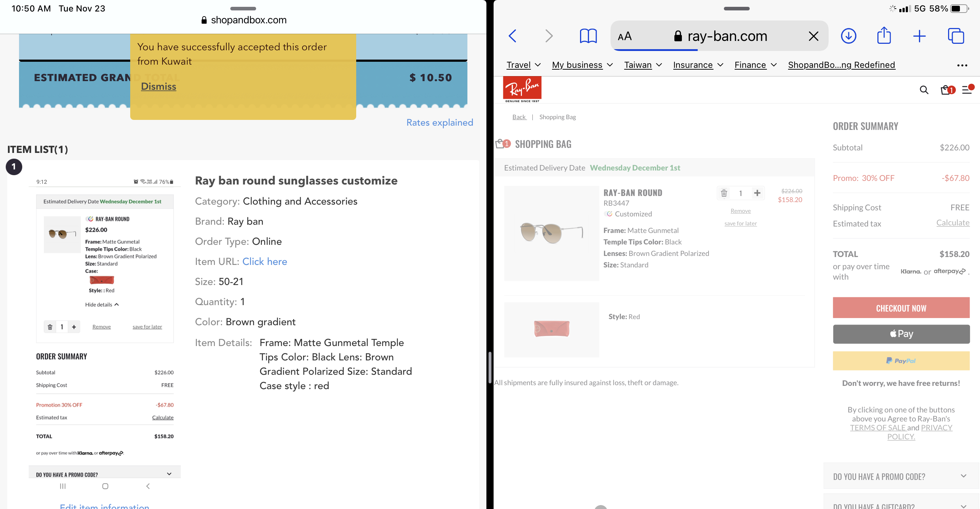Expand the Finance bookmarks folder

[755, 65]
